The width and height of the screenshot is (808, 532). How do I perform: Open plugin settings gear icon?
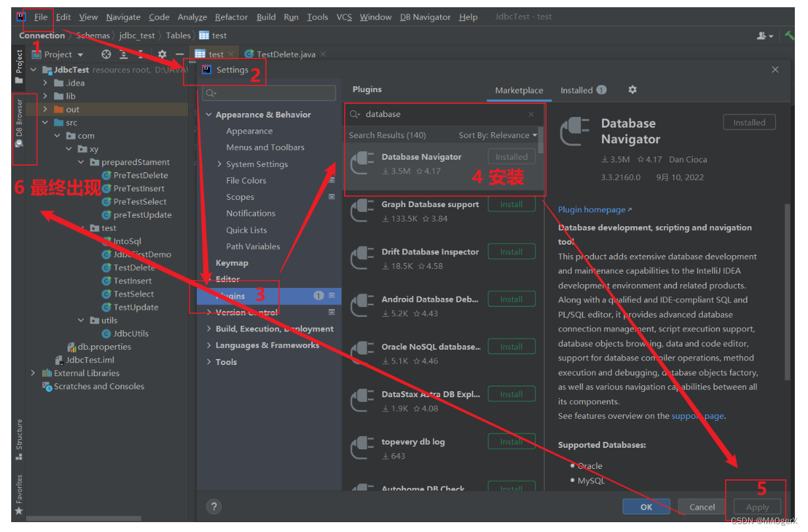pos(632,89)
